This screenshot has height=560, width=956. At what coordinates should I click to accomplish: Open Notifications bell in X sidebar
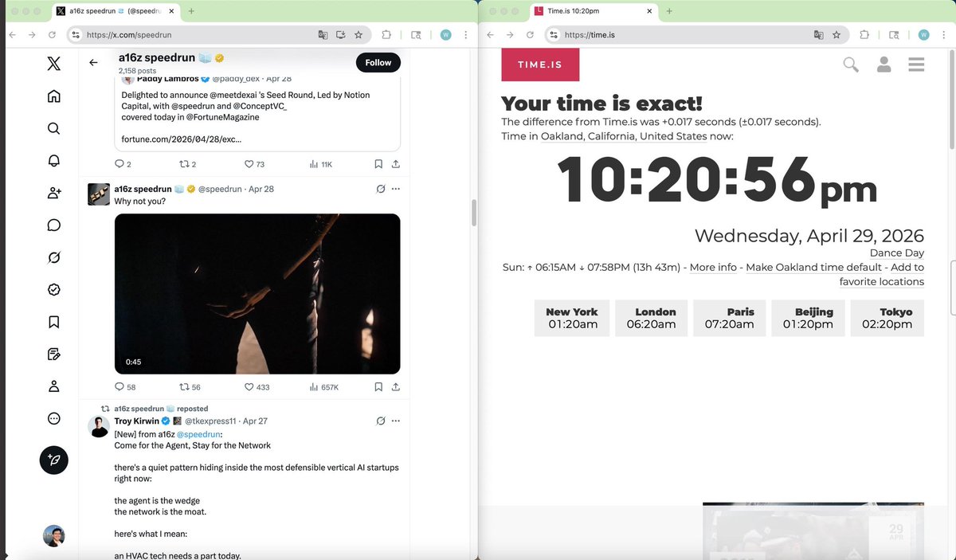point(53,161)
